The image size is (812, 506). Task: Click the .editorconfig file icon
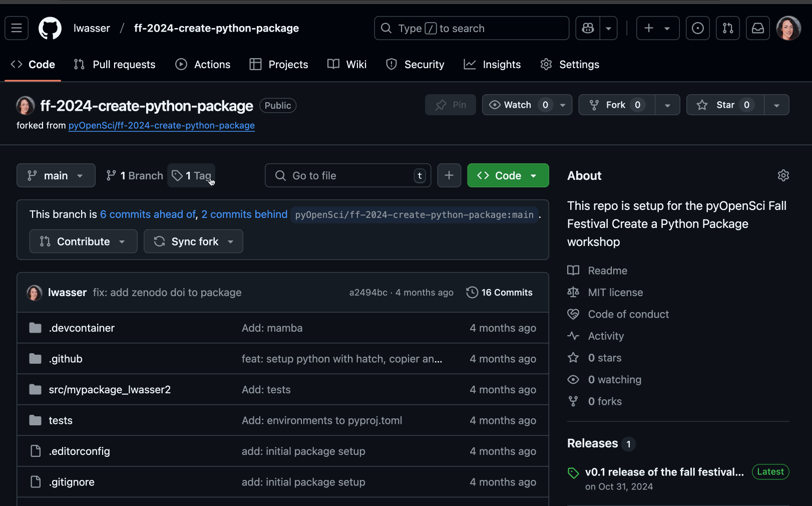36,451
